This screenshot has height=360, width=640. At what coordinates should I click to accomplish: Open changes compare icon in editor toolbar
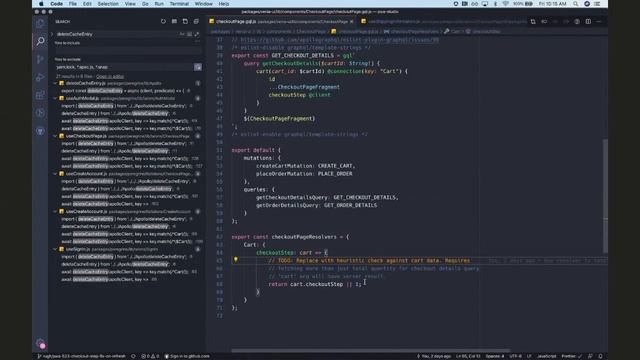click(x=533, y=22)
